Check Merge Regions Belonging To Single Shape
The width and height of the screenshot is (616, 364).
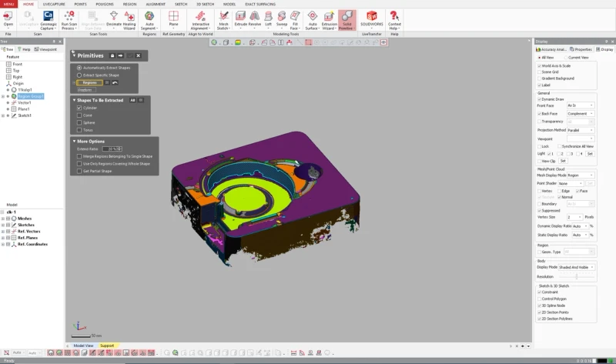79,156
